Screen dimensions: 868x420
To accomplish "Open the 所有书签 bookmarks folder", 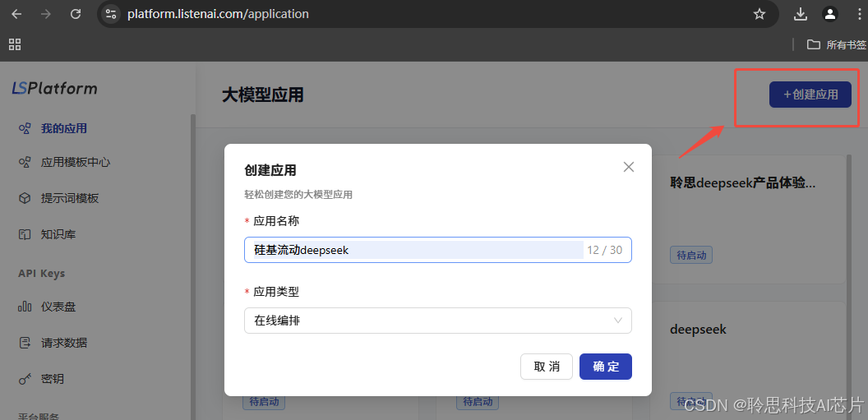I will 836,45.
